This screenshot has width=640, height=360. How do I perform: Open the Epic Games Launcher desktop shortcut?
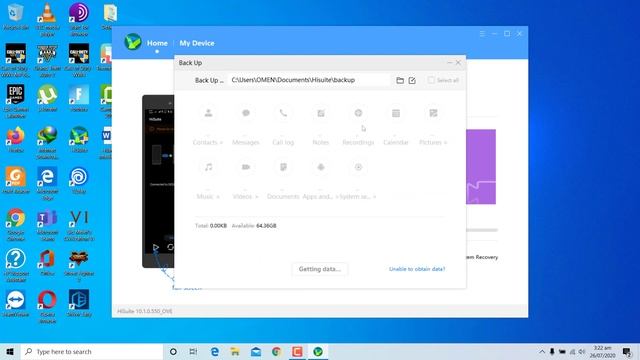click(16, 101)
